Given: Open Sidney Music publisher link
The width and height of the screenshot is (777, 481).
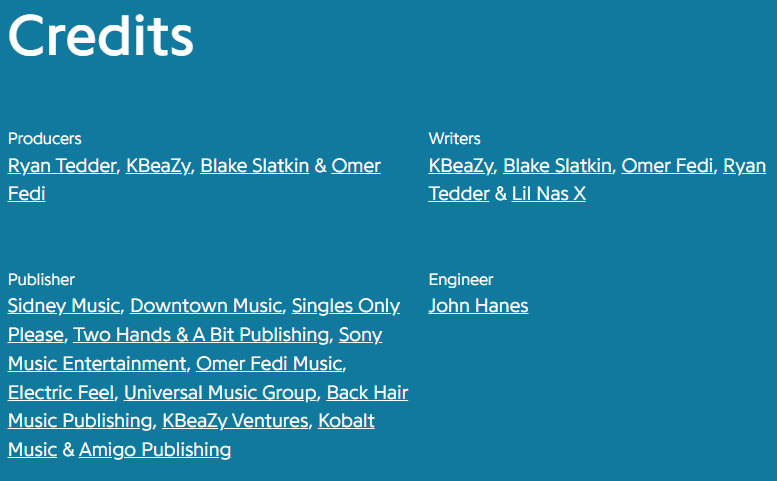Looking at the screenshot, I should point(64,306).
